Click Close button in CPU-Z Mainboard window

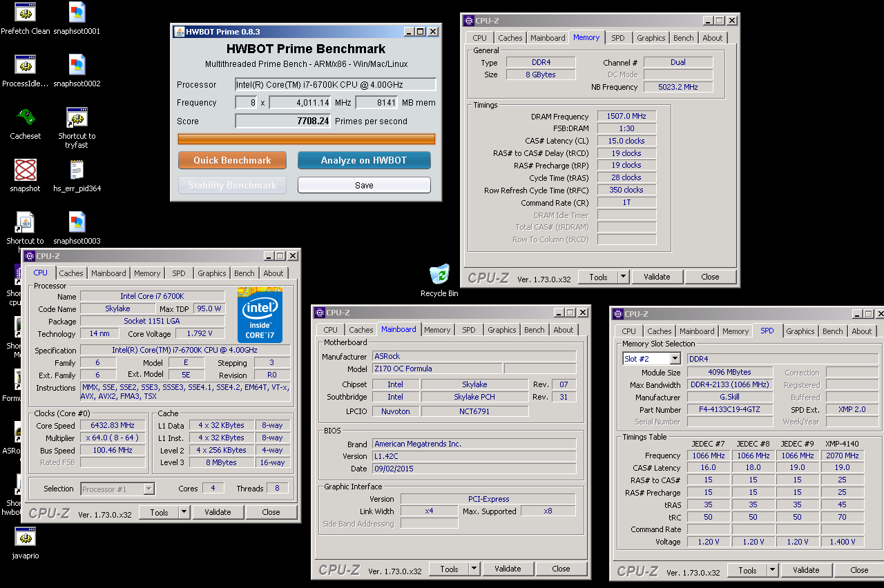click(561, 569)
